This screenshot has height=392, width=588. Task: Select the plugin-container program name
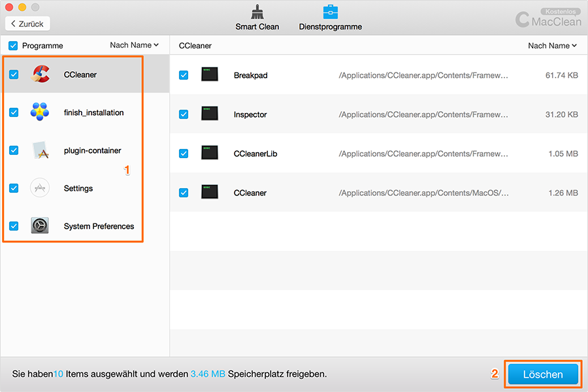(93, 150)
